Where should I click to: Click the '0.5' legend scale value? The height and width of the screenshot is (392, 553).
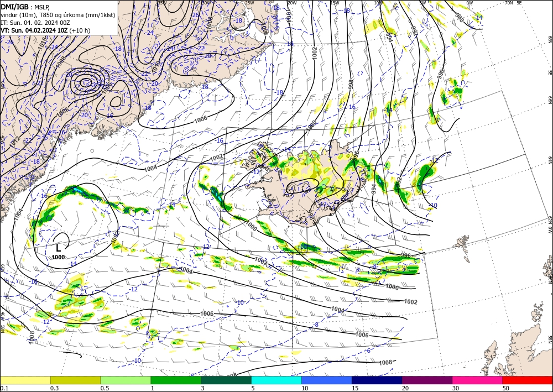[x=105, y=388]
